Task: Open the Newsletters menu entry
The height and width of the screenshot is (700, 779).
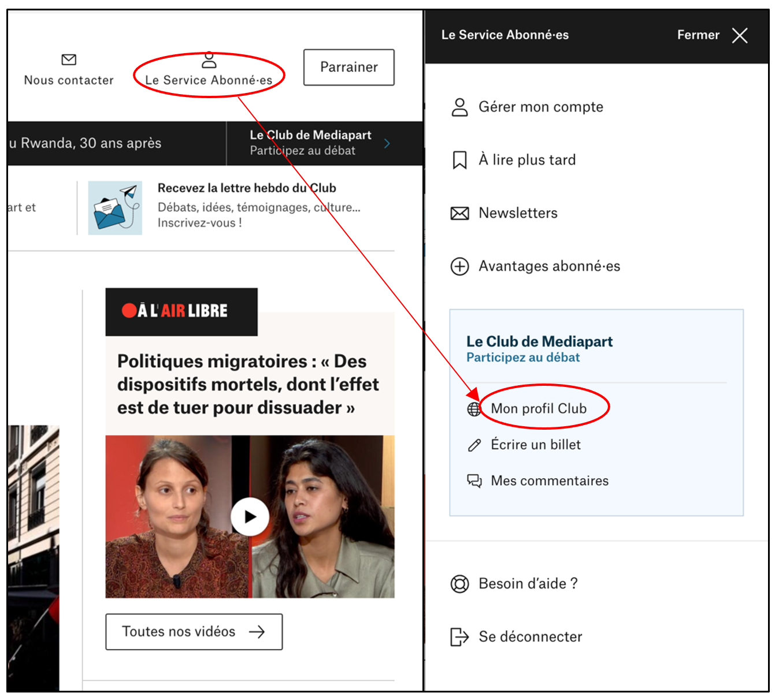Action: [x=518, y=213]
